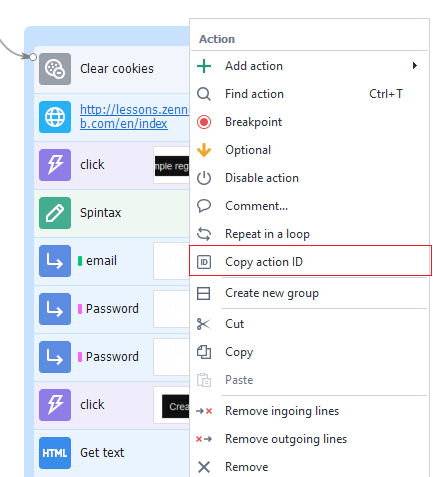Viewport: 433px width, 477px height.
Task: Click the ID icon beside Copy action ID
Action: 204,262
